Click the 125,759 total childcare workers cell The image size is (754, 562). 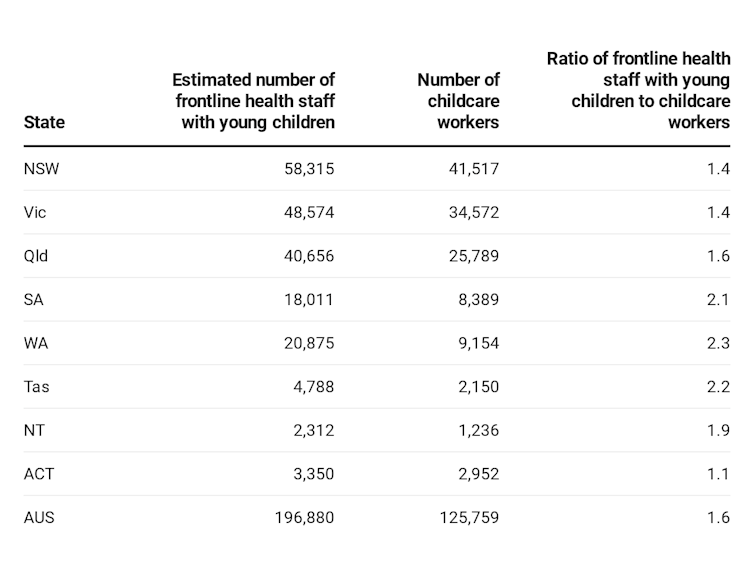tap(469, 518)
